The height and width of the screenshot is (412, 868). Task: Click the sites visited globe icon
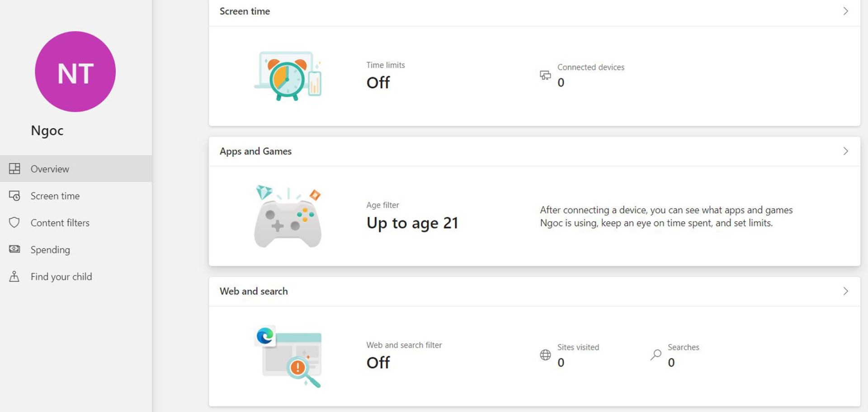pos(545,355)
